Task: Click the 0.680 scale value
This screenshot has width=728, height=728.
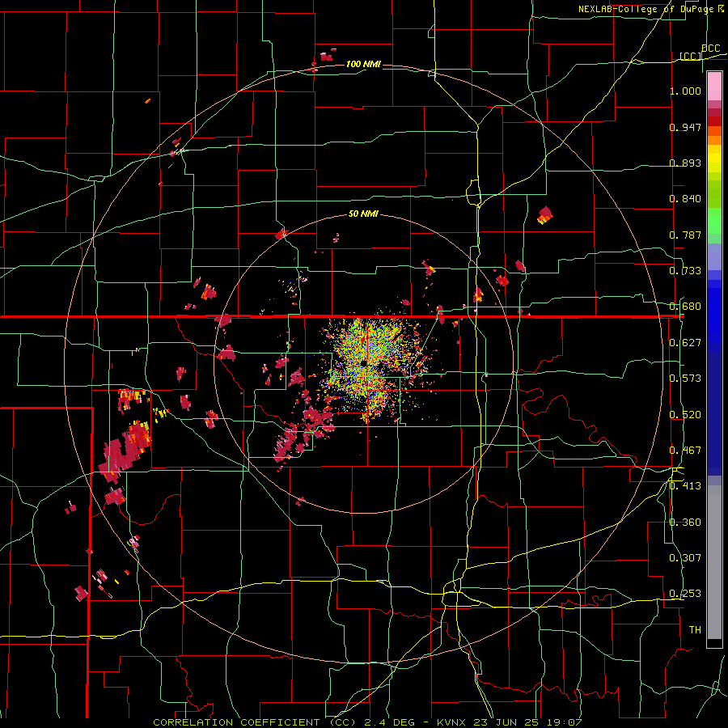Action: 685,307
